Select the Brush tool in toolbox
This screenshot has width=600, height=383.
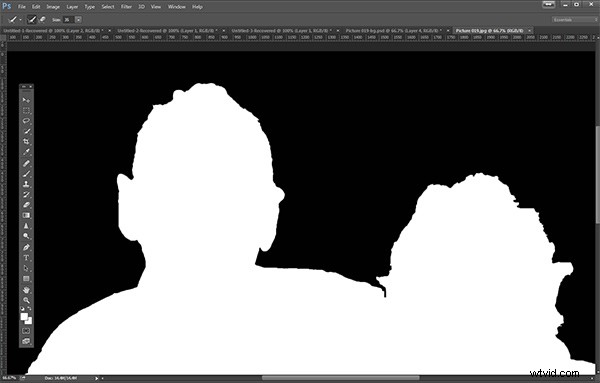click(26, 174)
